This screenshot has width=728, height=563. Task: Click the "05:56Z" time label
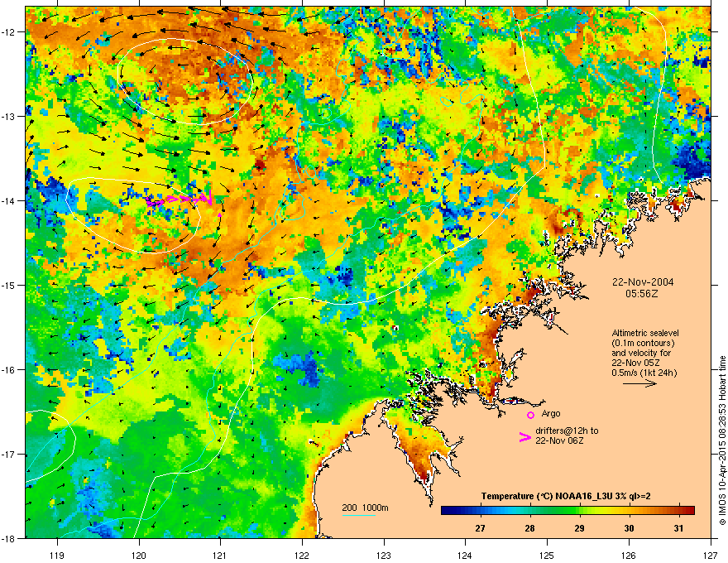(642, 294)
